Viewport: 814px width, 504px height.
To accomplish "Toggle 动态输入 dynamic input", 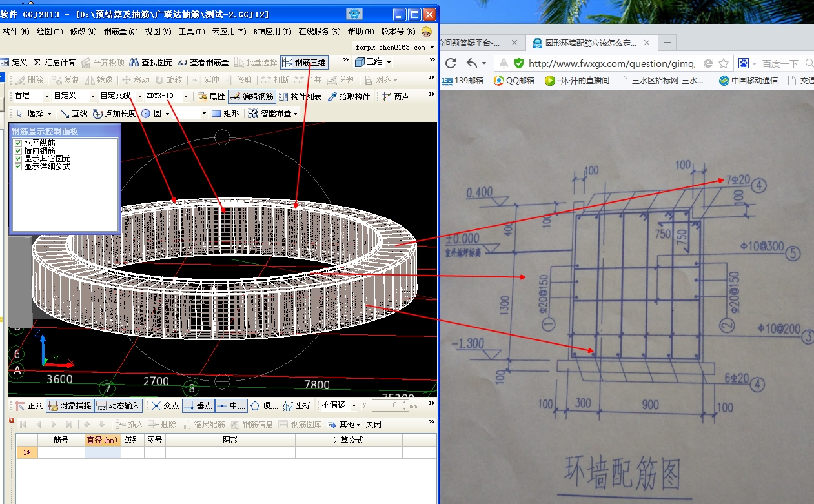I will point(118,405).
